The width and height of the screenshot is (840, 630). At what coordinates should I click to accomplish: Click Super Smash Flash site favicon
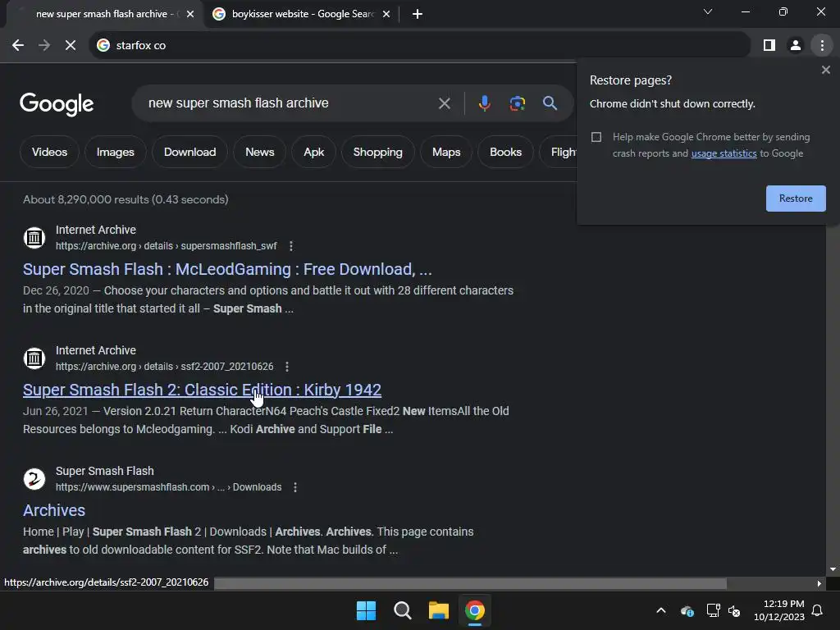34,478
